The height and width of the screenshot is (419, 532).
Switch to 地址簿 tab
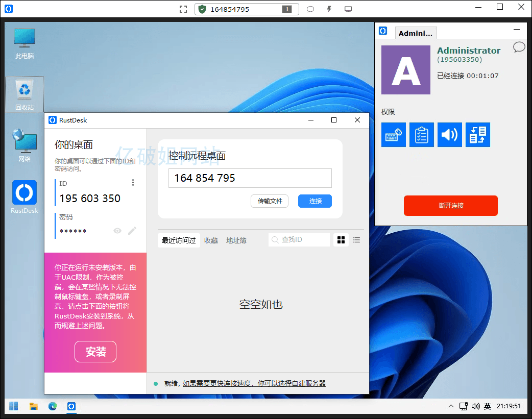[236, 240]
